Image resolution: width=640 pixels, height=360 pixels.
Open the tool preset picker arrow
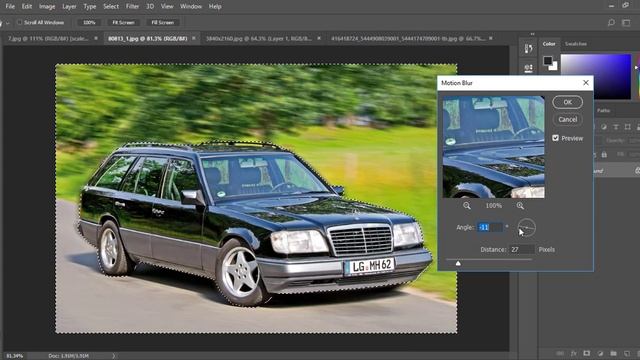[8, 23]
